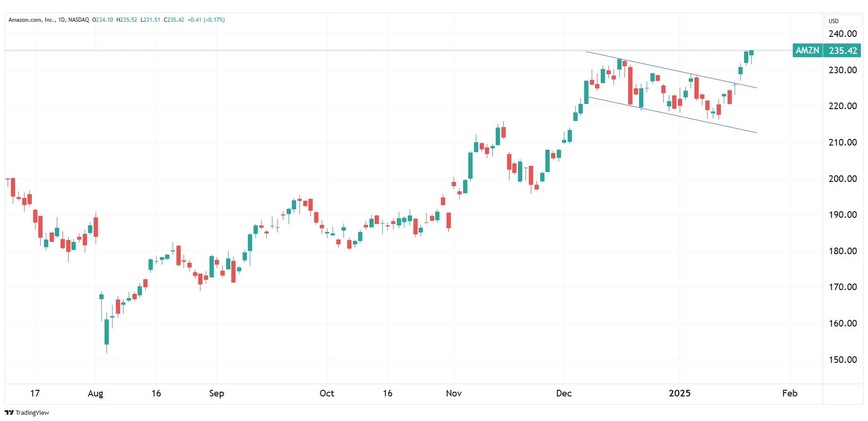Click the Aug label on time axis
The height and width of the screenshot is (421, 868).
click(96, 393)
